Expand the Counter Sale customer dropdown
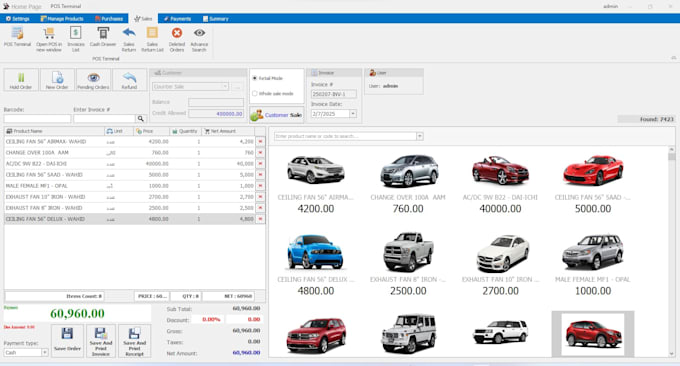 (x=225, y=87)
